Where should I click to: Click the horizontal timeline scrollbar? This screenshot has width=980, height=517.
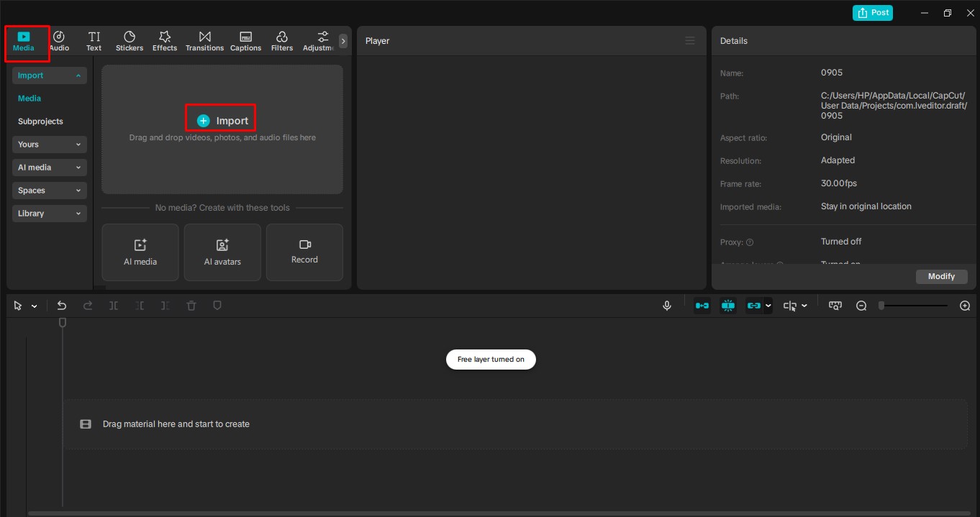(x=499, y=513)
